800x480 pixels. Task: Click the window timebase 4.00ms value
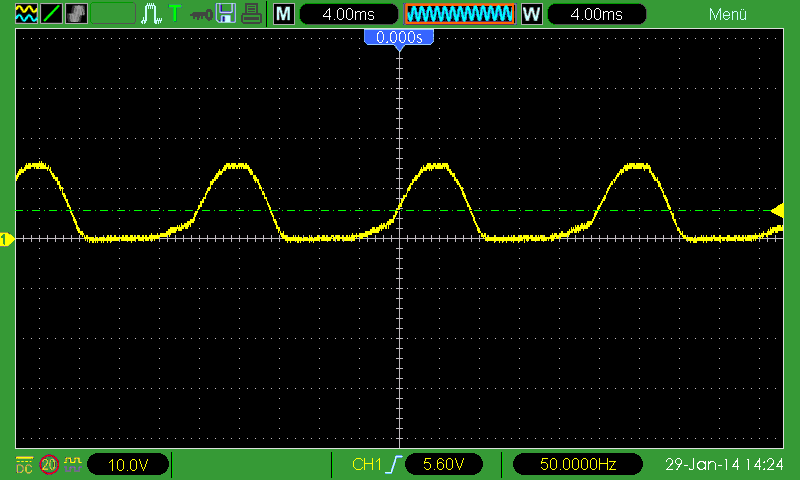596,14
